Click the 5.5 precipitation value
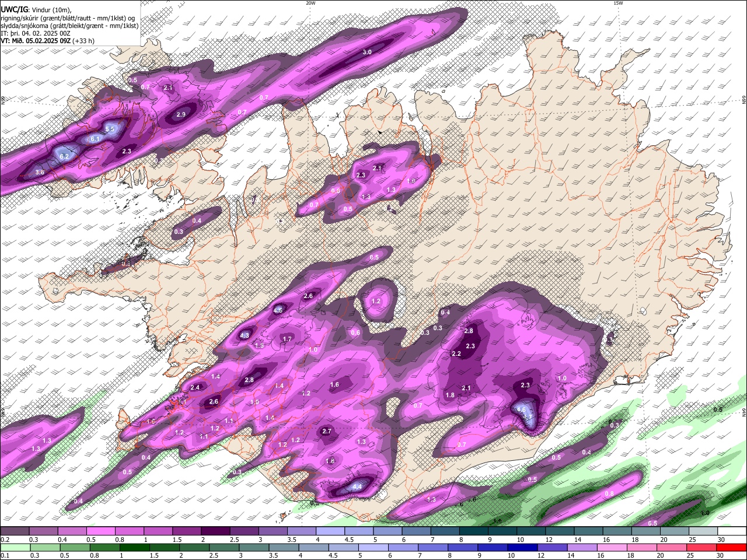747x560 pixels. click(x=110, y=128)
